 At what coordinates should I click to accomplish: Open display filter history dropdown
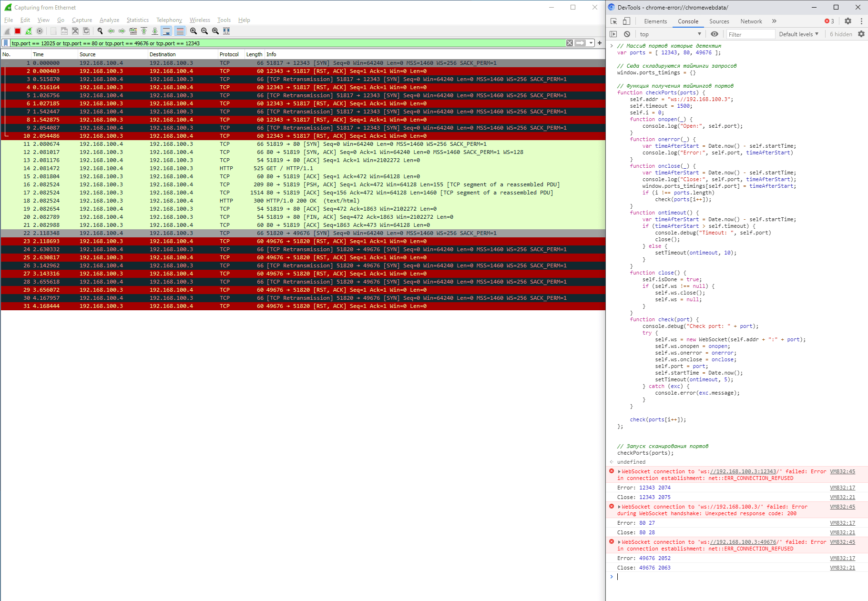click(x=591, y=43)
